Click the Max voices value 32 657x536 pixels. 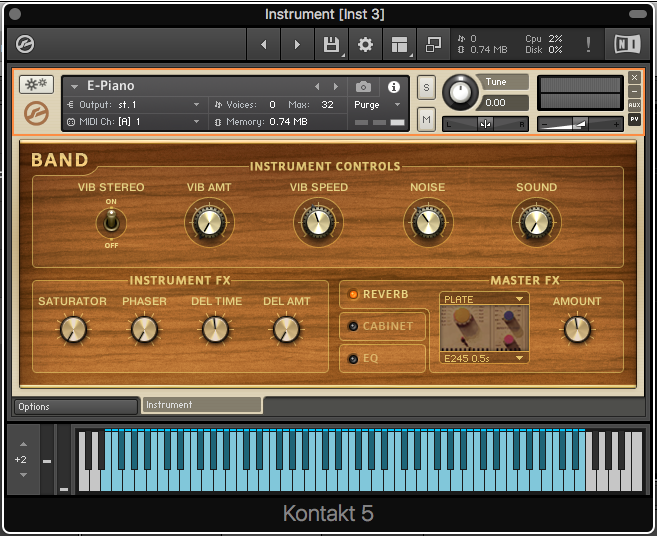[327, 104]
